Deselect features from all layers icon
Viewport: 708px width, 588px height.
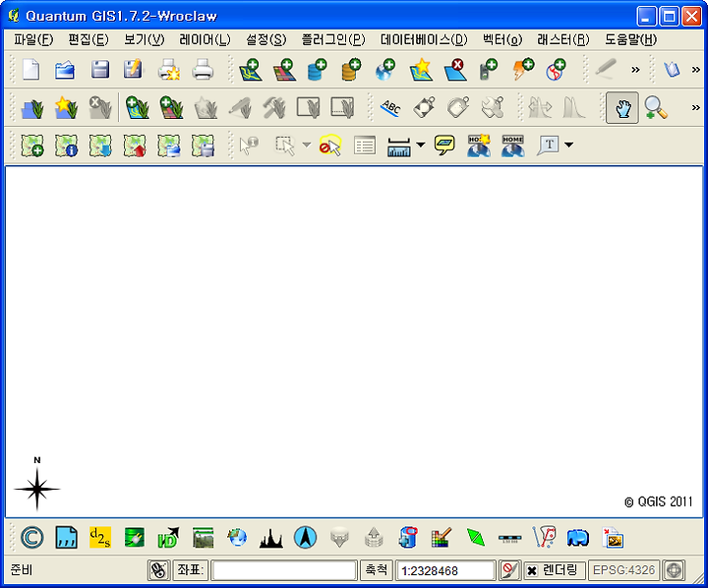pos(330,146)
